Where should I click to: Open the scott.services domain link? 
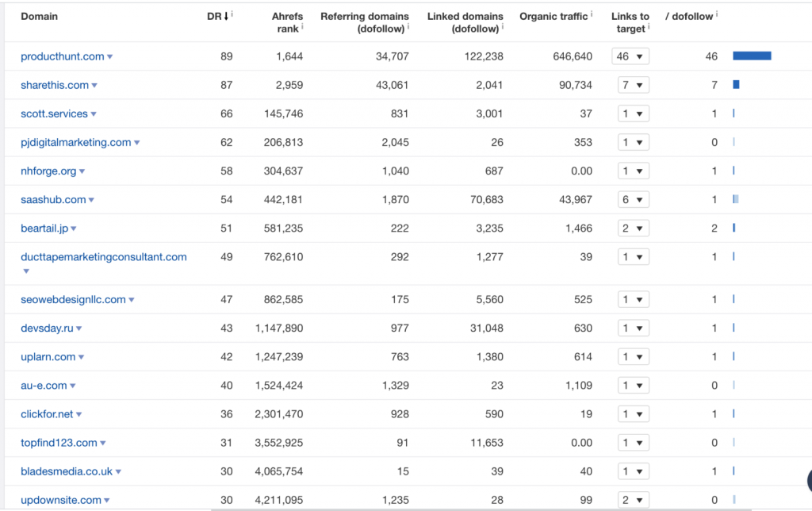click(54, 114)
